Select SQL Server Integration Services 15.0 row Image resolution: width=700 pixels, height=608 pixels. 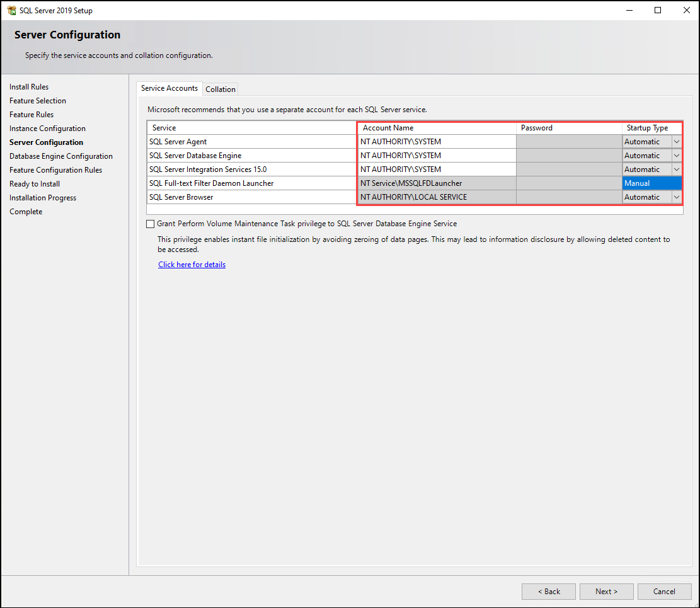[252, 169]
